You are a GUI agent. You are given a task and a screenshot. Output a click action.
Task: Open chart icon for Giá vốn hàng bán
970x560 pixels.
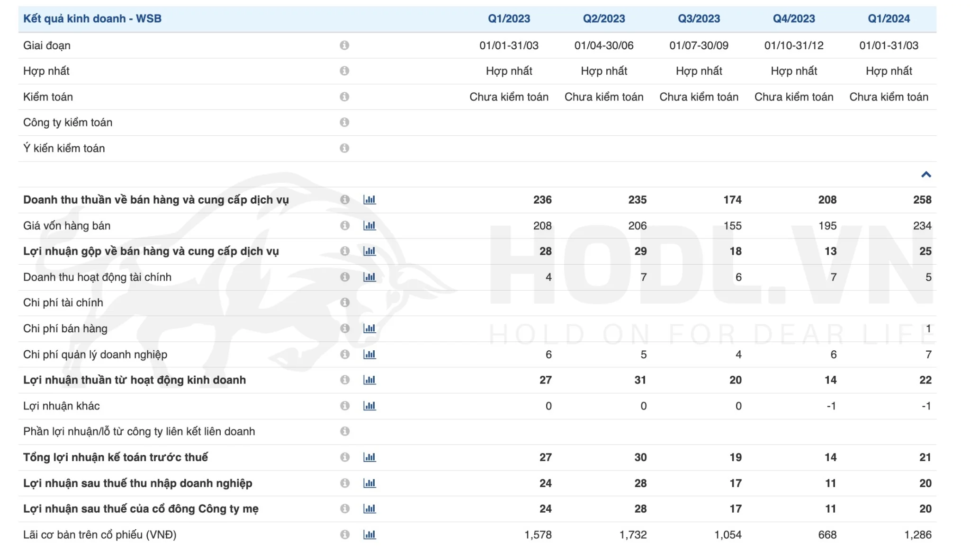pos(369,226)
